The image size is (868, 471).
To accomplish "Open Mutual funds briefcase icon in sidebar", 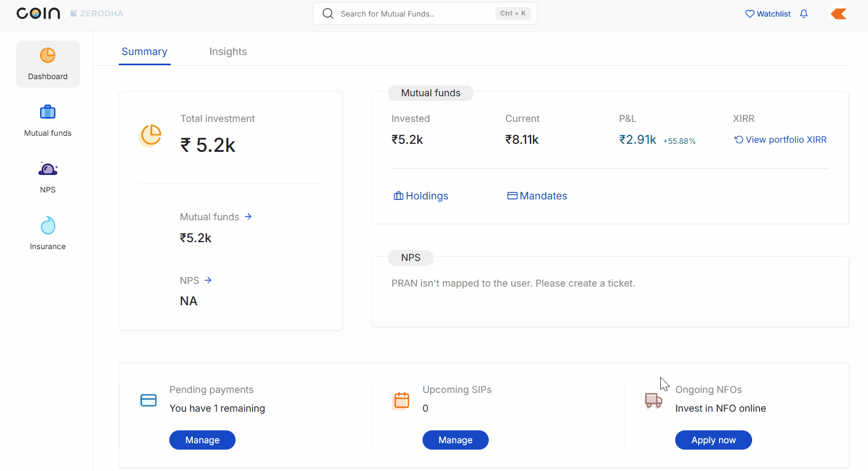I will (48, 112).
